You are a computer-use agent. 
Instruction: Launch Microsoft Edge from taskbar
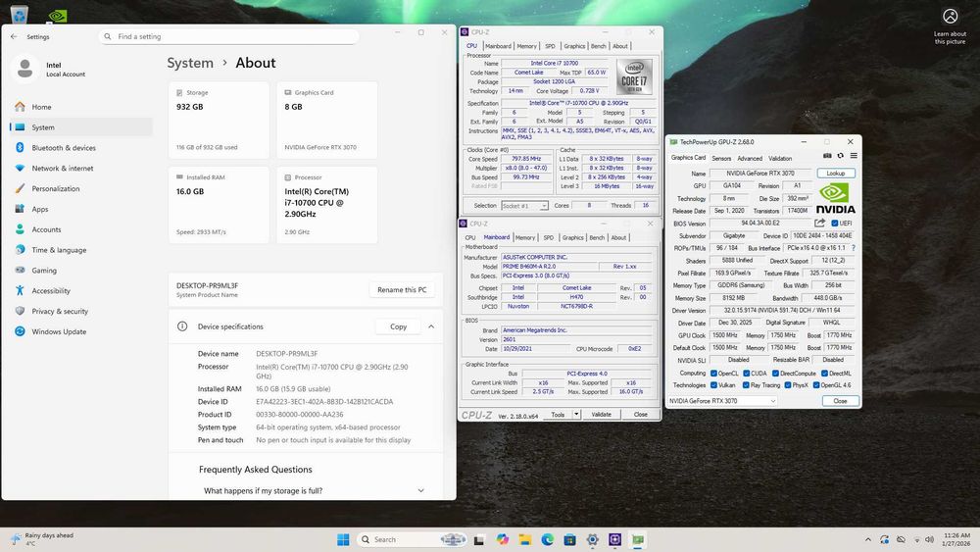click(x=548, y=539)
